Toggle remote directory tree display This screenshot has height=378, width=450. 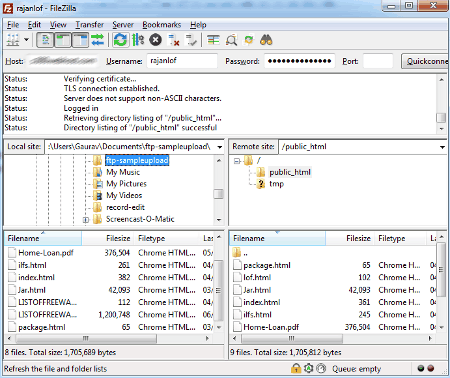pyautogui.click(x=80, y=40)
